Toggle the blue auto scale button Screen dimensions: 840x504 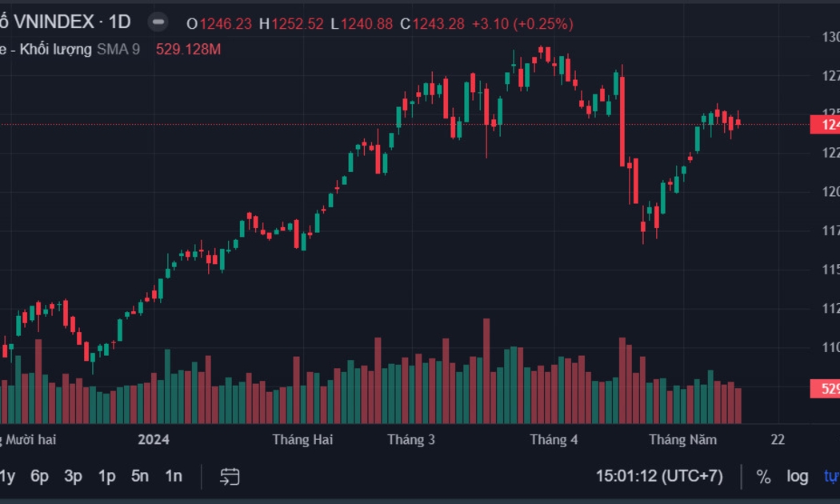click(831, 477)
